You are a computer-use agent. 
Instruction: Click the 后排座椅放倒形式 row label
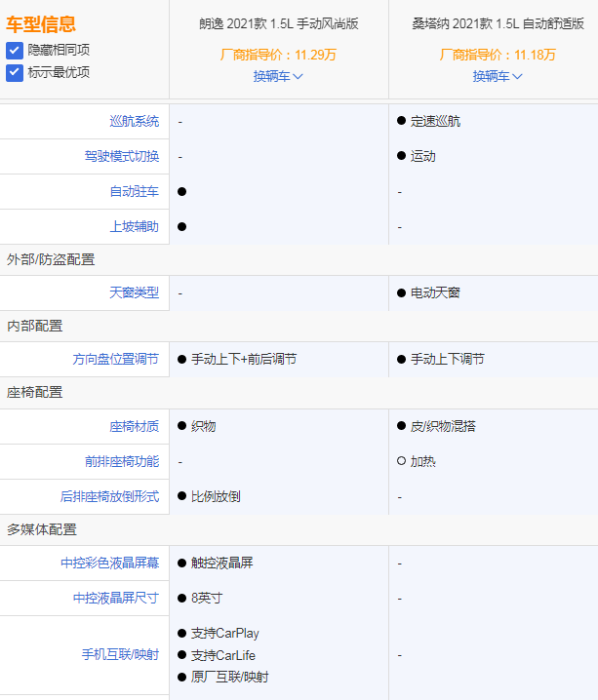(109, 495)
